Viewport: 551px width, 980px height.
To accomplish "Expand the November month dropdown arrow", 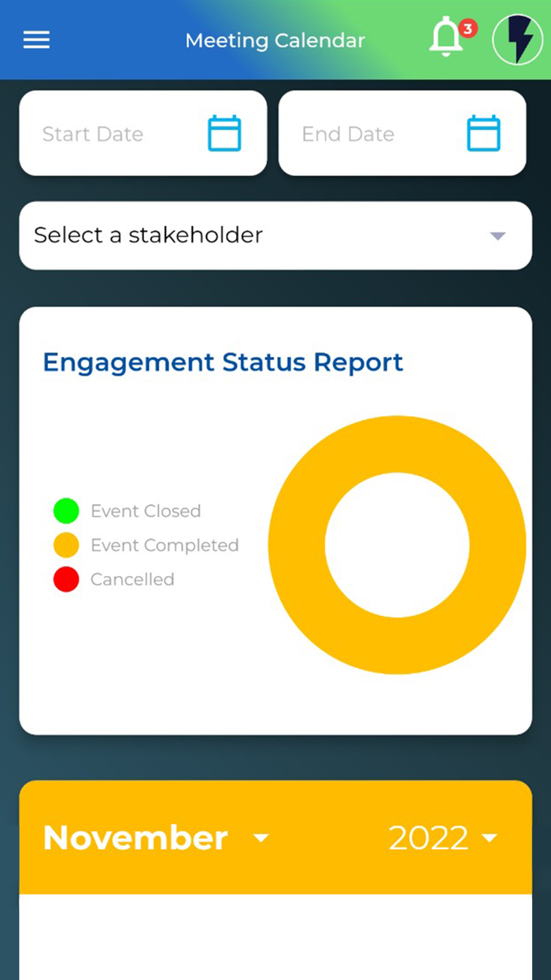I will (261, 838).
